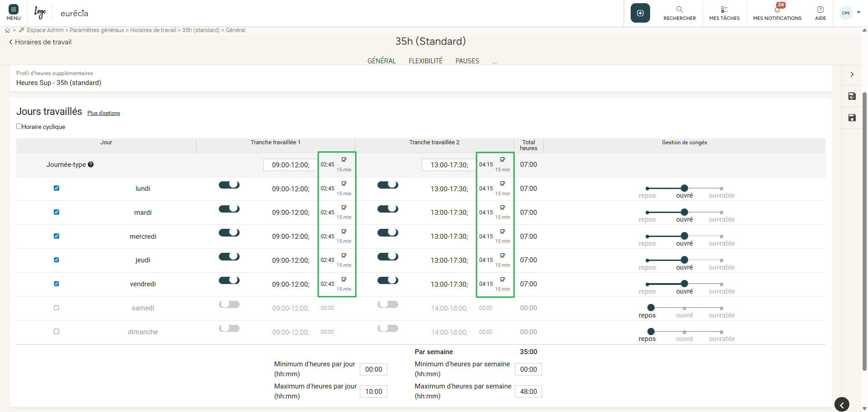Enable the Horaire cyclique checkbox

19,126
